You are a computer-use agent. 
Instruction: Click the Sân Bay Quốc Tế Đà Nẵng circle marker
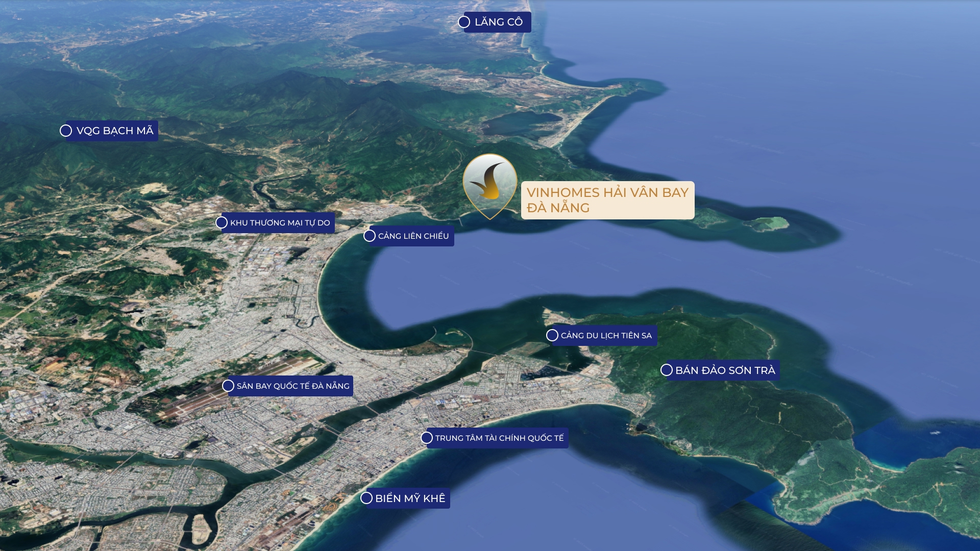228,386
